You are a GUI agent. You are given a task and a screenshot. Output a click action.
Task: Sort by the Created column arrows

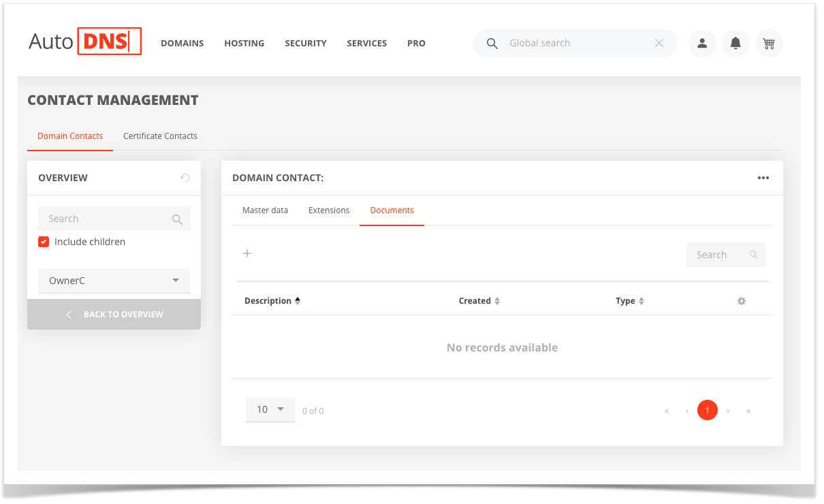tap(497, 301)
